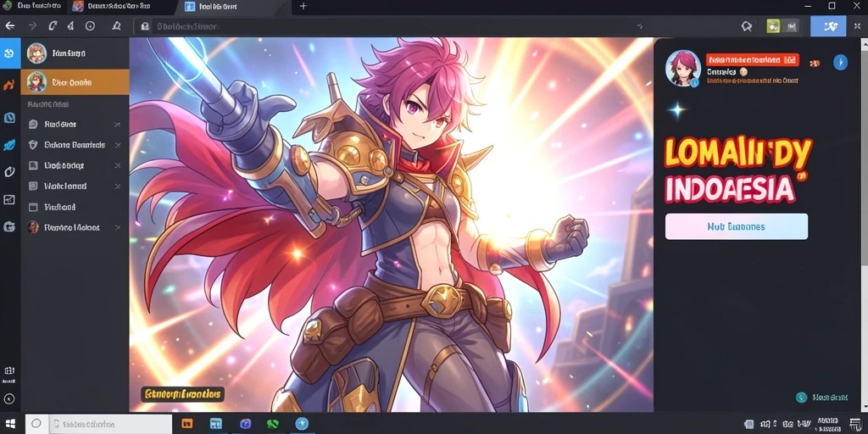
Task: Click the small grid icon near the rail's bottom
Action: click(x=8, y=371)
